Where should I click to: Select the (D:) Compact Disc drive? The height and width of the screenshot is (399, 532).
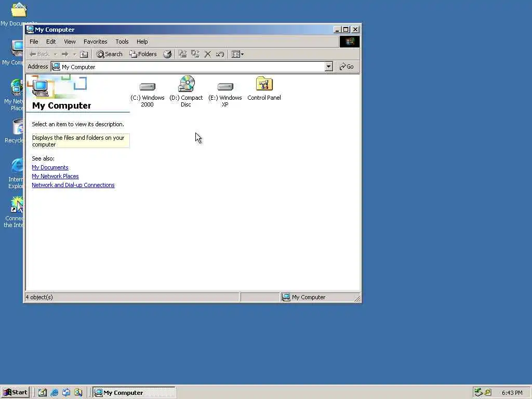click(186, 91)
